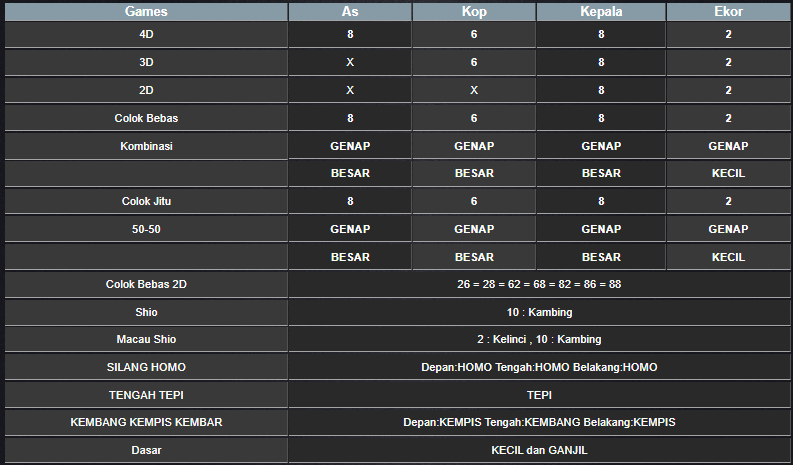
Task: Click the 3D Kop value 6
Action: (x=474, y=62)
